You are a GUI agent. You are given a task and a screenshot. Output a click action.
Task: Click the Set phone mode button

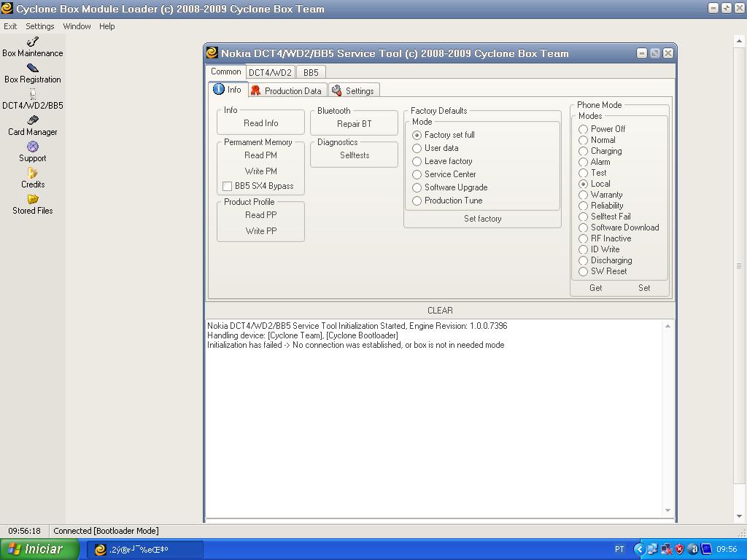644,287
